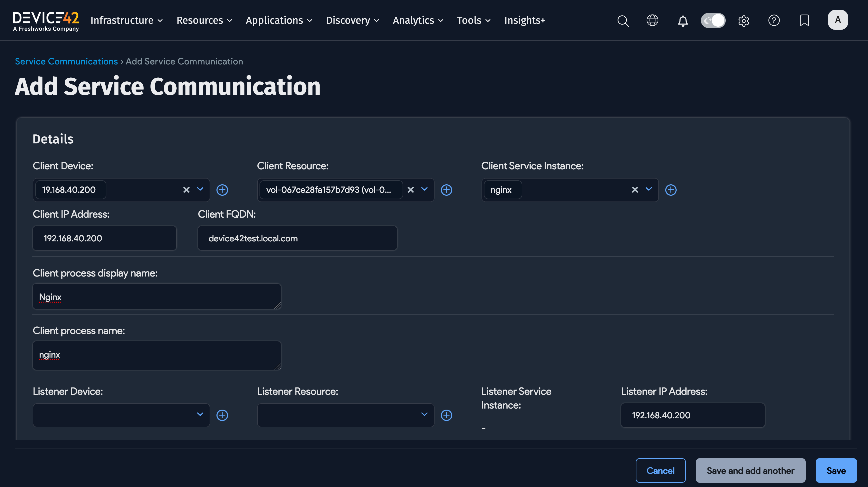Click the globe language icon
This screenshot has height=487, width=868.
pos(652,21)
